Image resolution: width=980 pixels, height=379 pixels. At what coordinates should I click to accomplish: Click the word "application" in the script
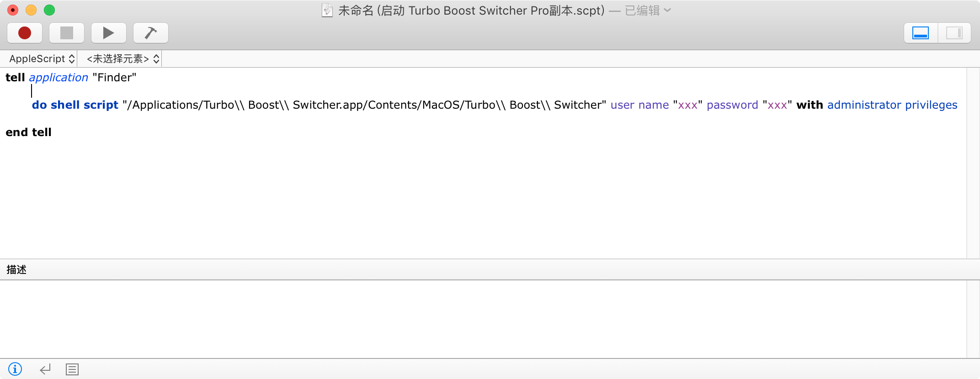tap(59, 77)
